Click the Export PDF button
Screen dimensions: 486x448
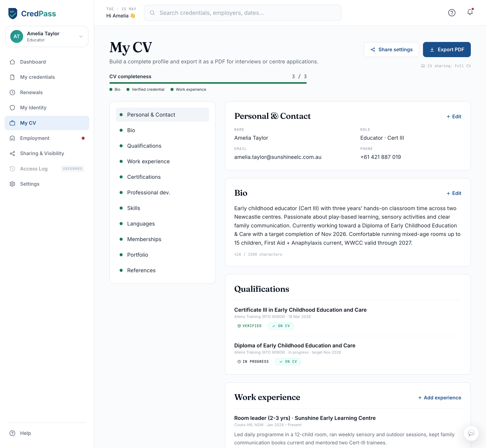click(x=447, y=50)
